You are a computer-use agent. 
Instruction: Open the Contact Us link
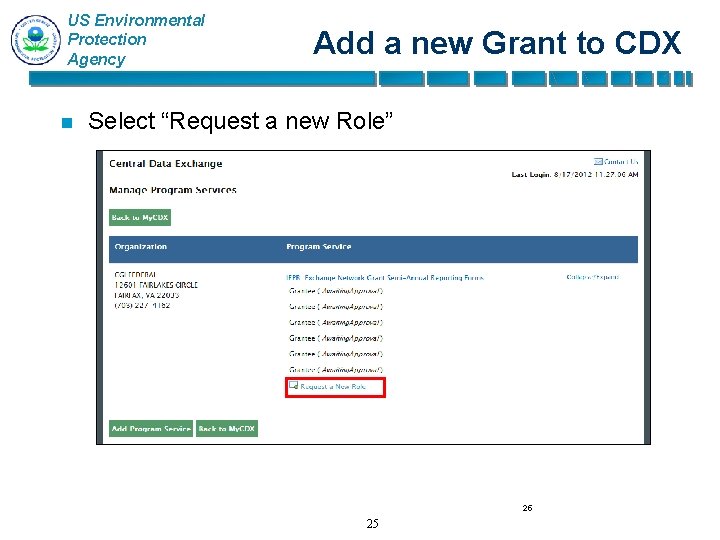(621, 162)
